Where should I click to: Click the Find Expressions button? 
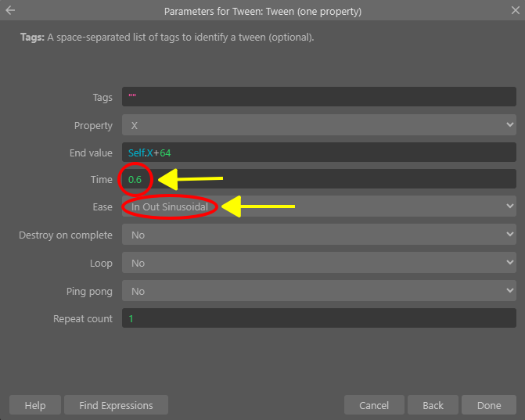[116, 405]
